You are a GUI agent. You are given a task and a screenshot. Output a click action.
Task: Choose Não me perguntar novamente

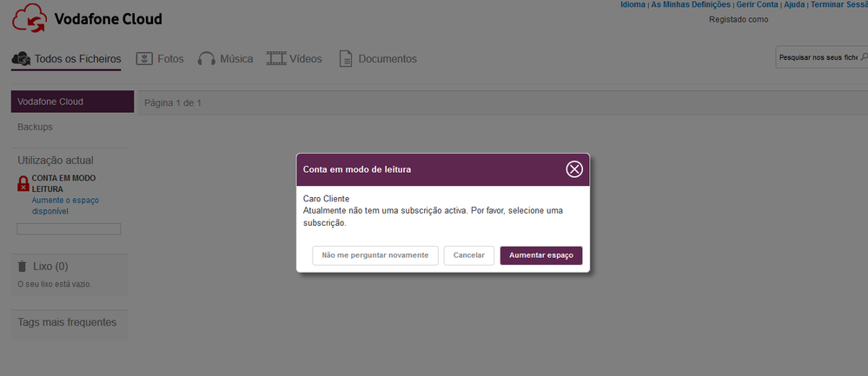375,255
